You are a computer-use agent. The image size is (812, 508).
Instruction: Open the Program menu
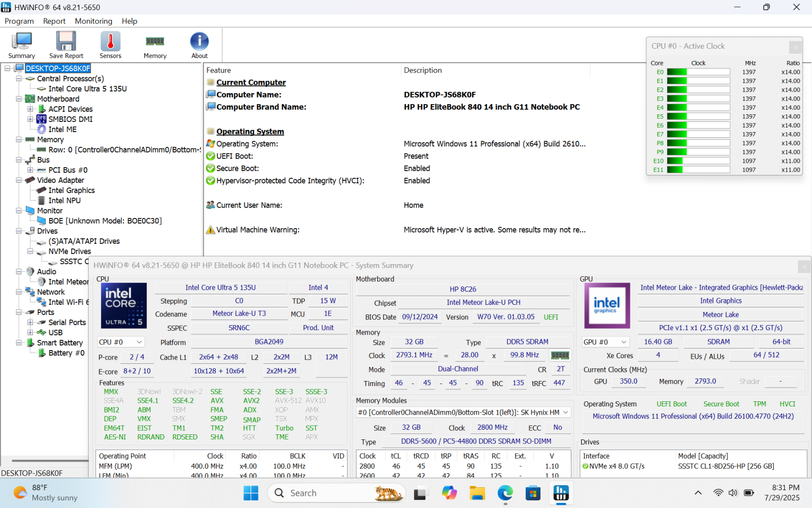click(x=19, y=21)
